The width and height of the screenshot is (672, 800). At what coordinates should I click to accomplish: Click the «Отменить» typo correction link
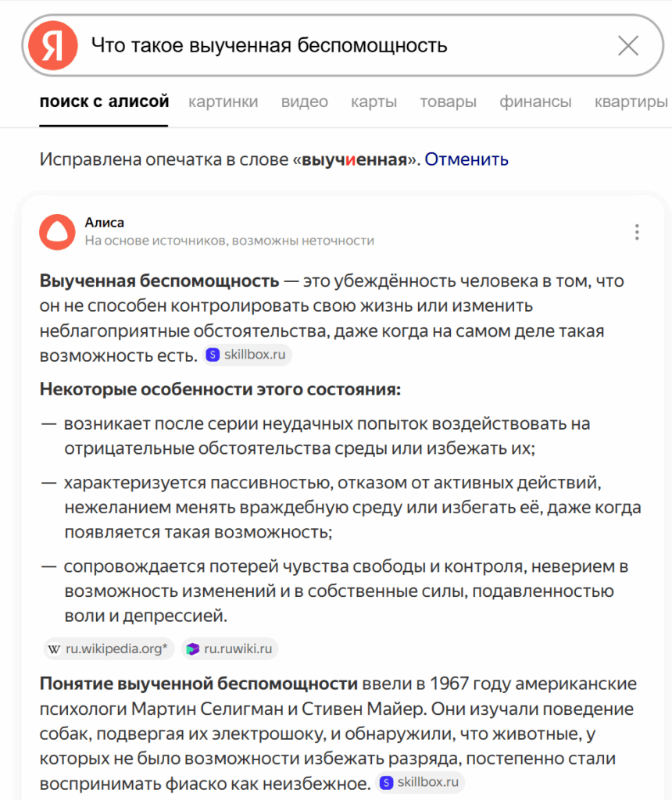(466, 159)
